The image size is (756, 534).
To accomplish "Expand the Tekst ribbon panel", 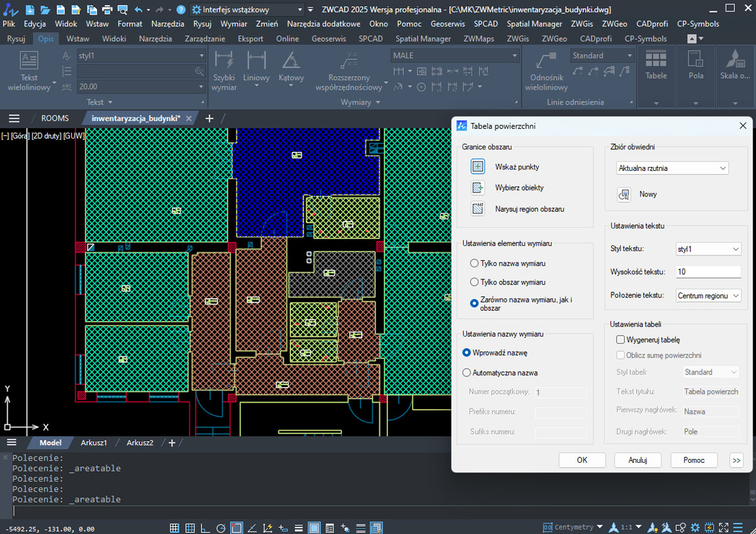I will click(100, 102).
